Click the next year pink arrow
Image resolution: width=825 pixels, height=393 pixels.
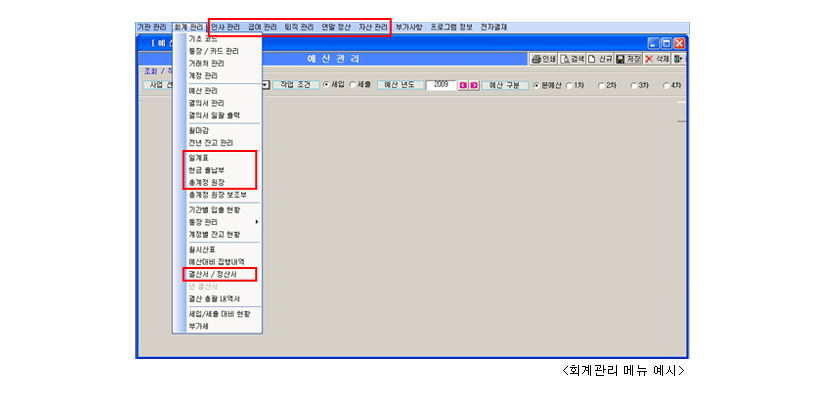pyautogui.click(x=474, y=85)
